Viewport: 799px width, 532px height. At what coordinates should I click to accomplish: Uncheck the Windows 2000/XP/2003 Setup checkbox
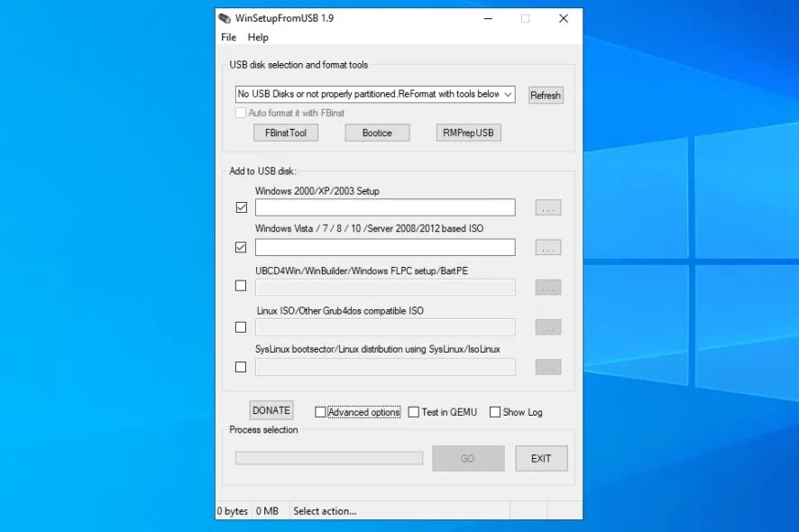click(x=242, y=207)
